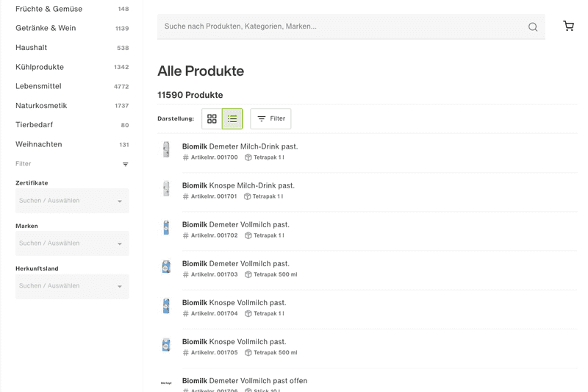Click Artikelnr. 001701 text
Screen dimensions: 588x392
pos(214,196)
